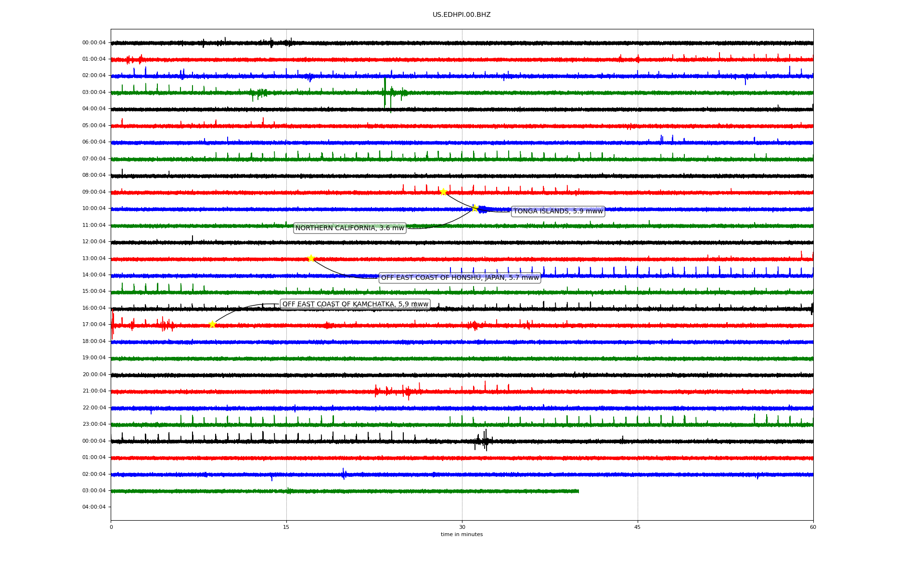The height and width of the screenshot is (578, 924).
Task: Click the 'time in minutes' axis label
Action: point(462,535)
